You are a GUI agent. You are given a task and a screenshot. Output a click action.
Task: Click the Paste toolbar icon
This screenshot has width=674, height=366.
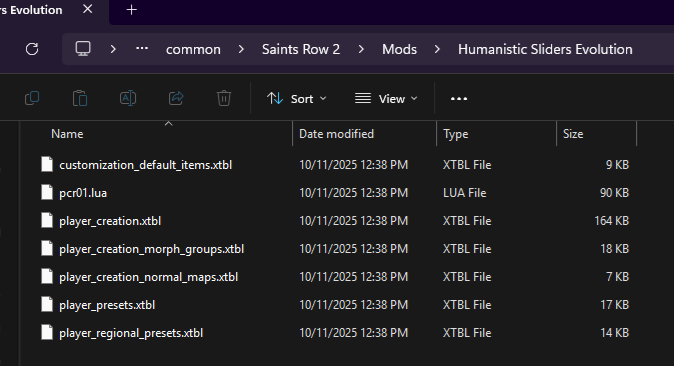(80, 98)
